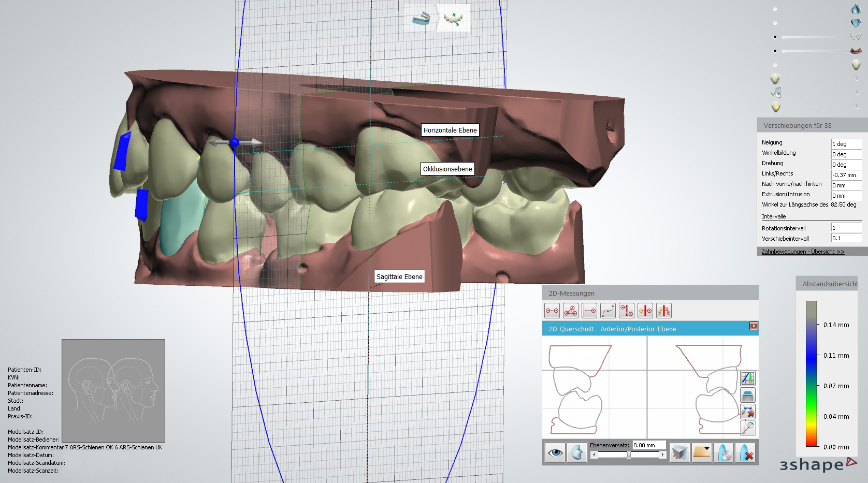Click the face profile view icon
Screen dimensions: 868x483
tap(576, 453)
